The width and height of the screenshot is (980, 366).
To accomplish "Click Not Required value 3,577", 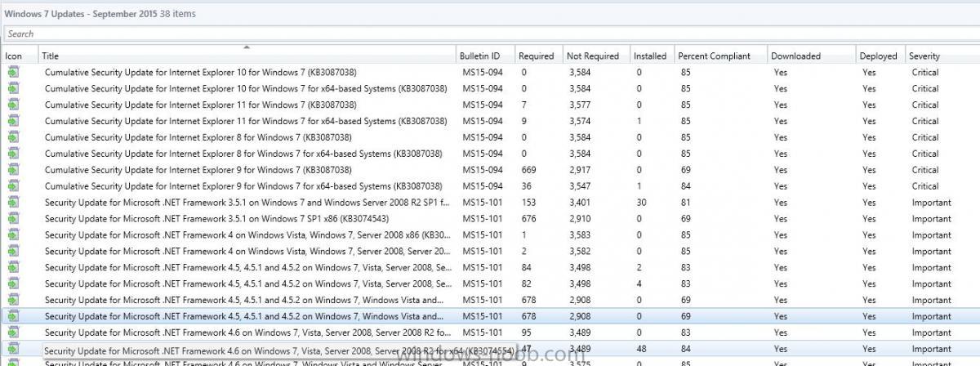I will tap(581, 105).
